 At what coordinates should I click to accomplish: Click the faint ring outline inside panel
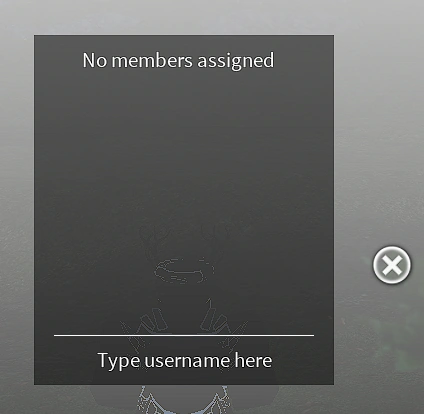point(184,271)
